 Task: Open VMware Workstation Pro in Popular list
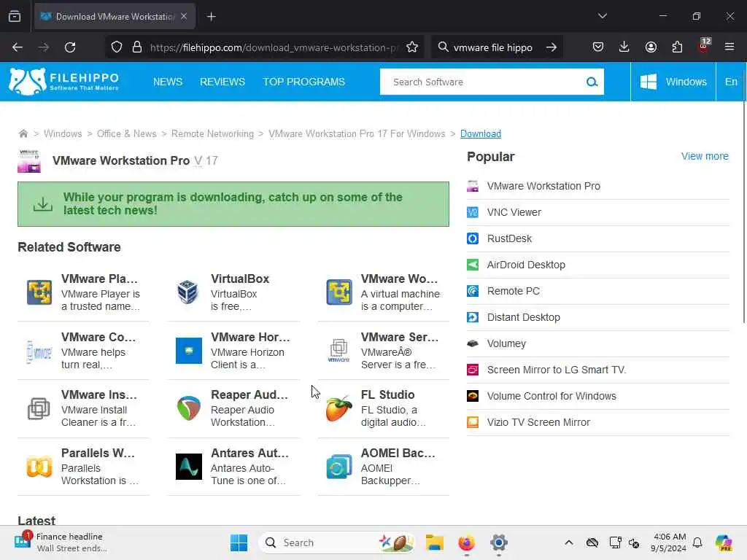click(543, 186)
